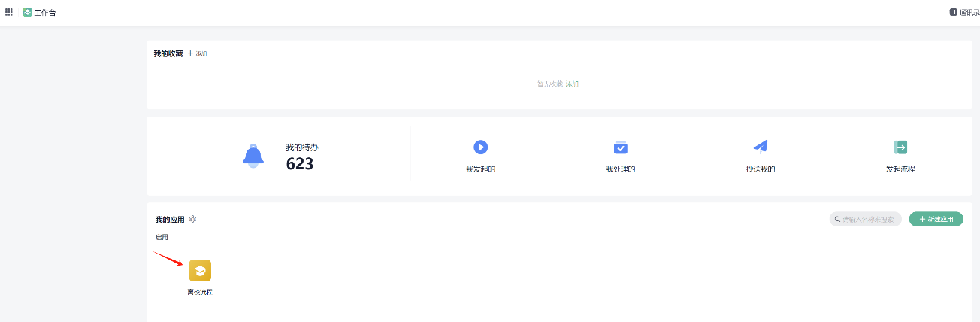Click the 离校流程 app label
980x322 pixels.
pos(200,292)
